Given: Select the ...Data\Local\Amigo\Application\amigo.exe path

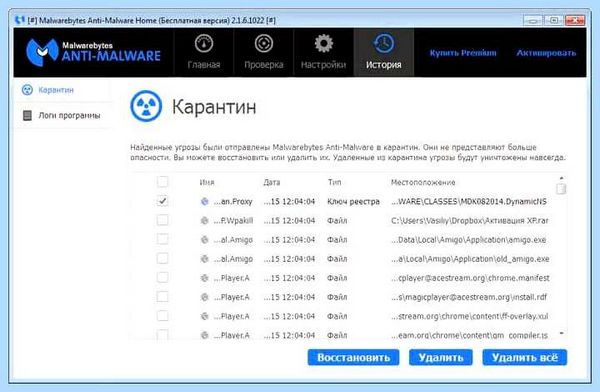Looking at the screenshot, I should pyautogui.click(x=469, y=240).
